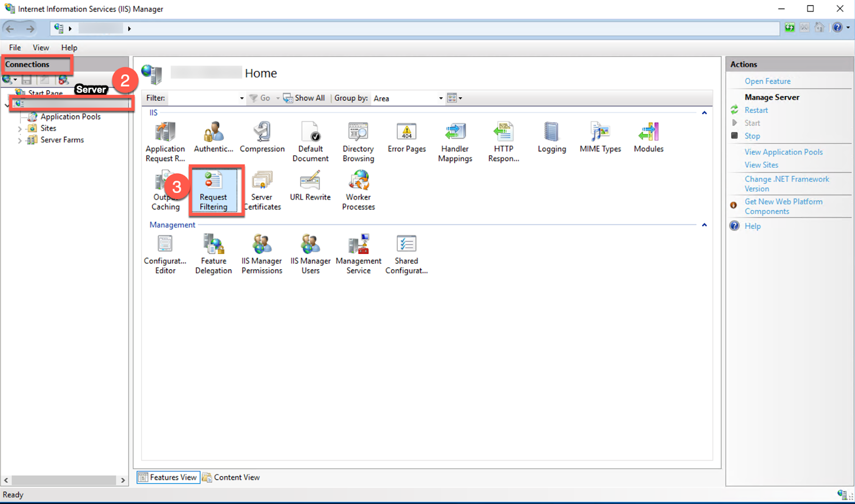Click Help link in Actions pane
The width and height of the screenshot is (855, 504).
(752, 226)
